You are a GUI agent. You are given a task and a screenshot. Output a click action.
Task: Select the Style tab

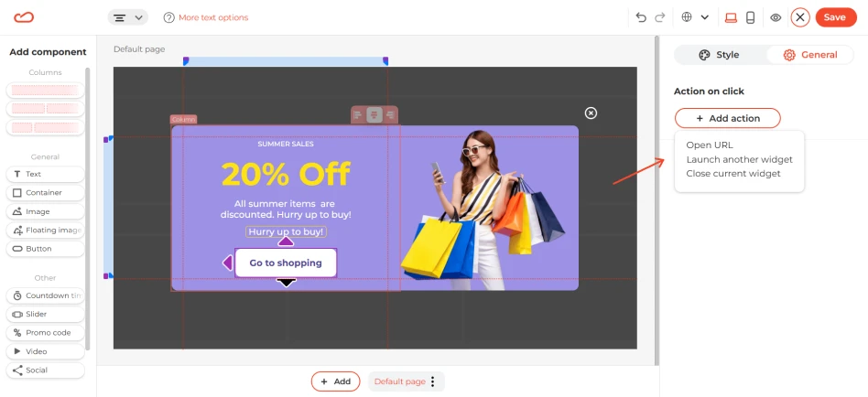(x=719, y=55)
